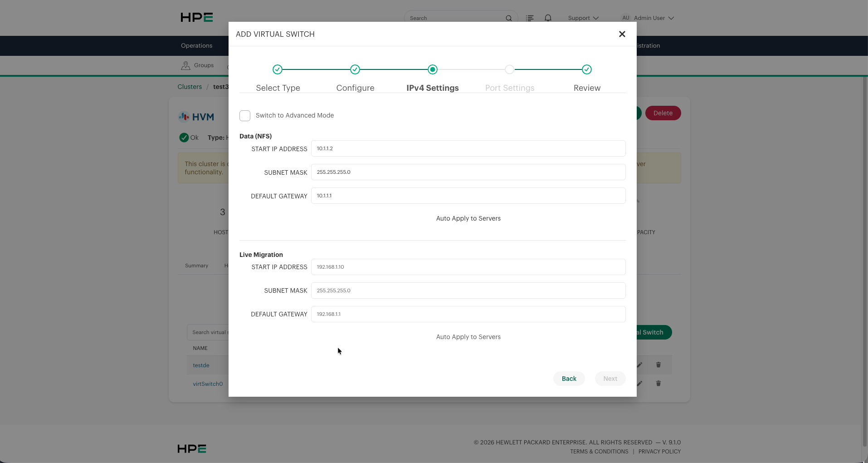Screen dimensions: 868x463
Task: Click the AU user avatar
Action: pos(626,18)
